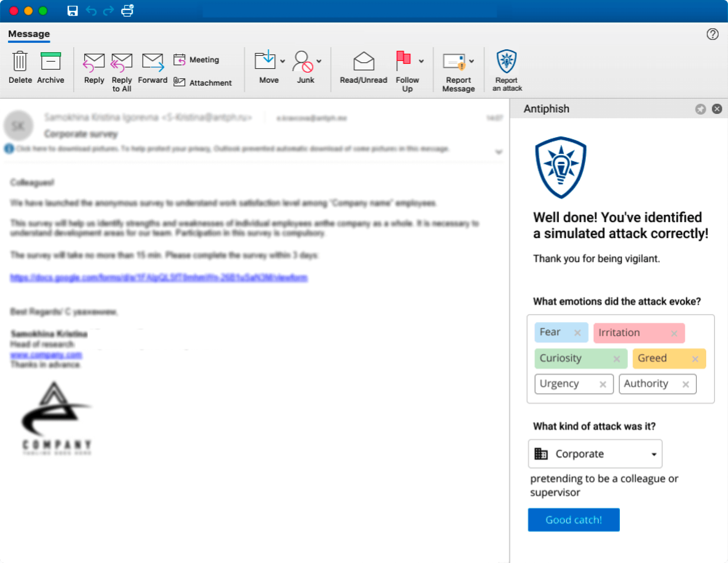This screenshot has height=563, width=728.
Task: Forward this email
Action: pyautogui.click(x=152, y=62)
